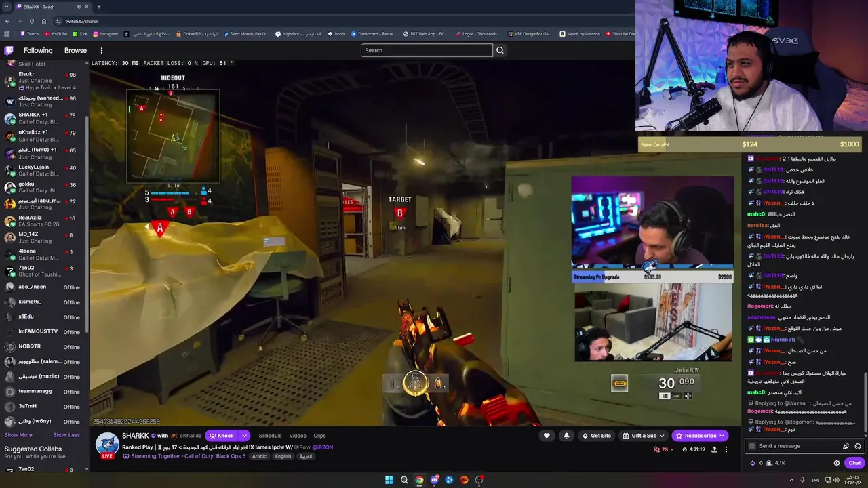The height and width of the screenshot is (488, 868).
Task: Switch to the Clips tab
Action: (x=319, y=436)
